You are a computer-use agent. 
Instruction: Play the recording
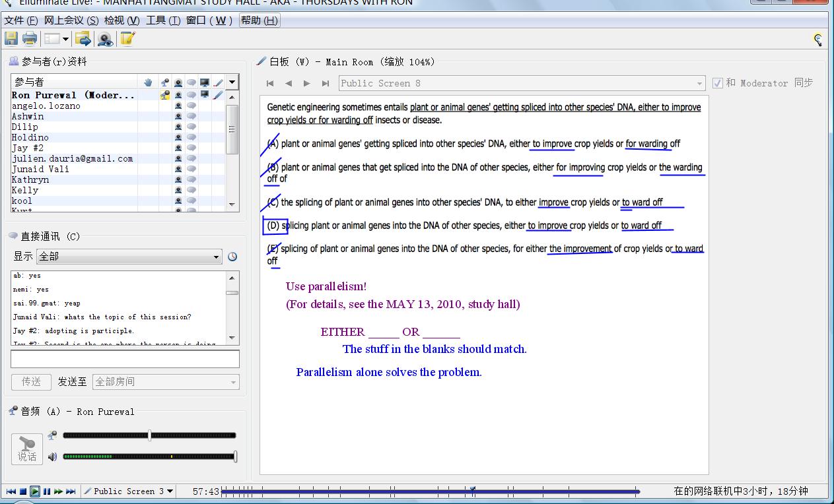(x=35, y=491)
